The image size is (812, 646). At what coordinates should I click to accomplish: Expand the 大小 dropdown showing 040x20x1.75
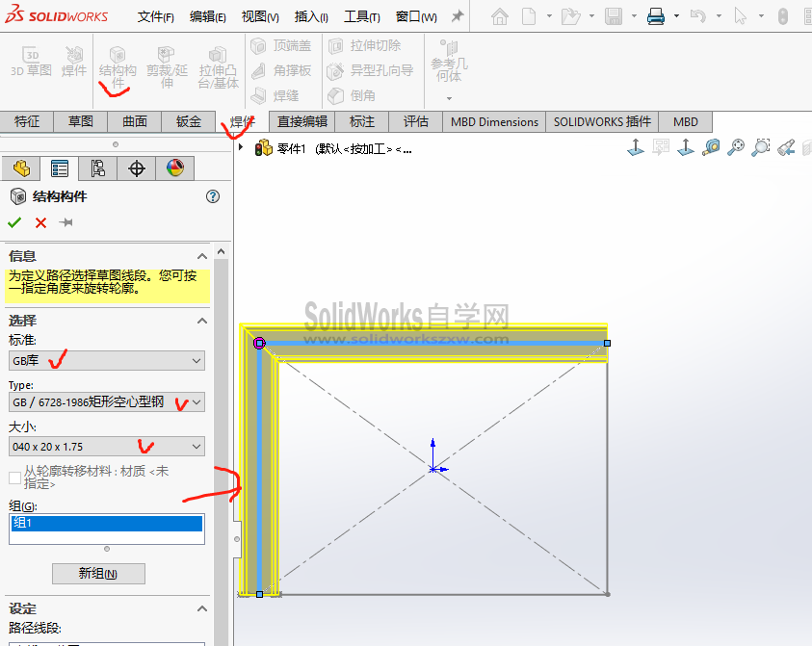[x=196, y=446]
